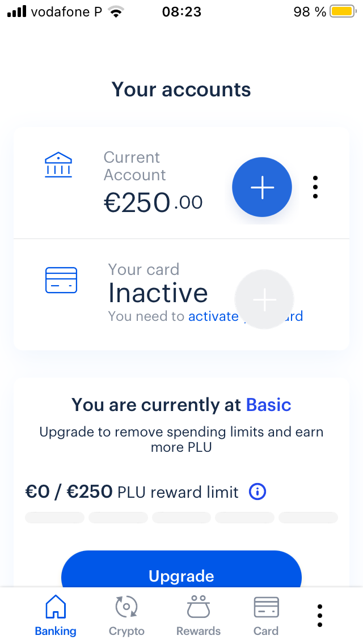
Task: Tap the PLU reward progress bar
Action: 181,518
